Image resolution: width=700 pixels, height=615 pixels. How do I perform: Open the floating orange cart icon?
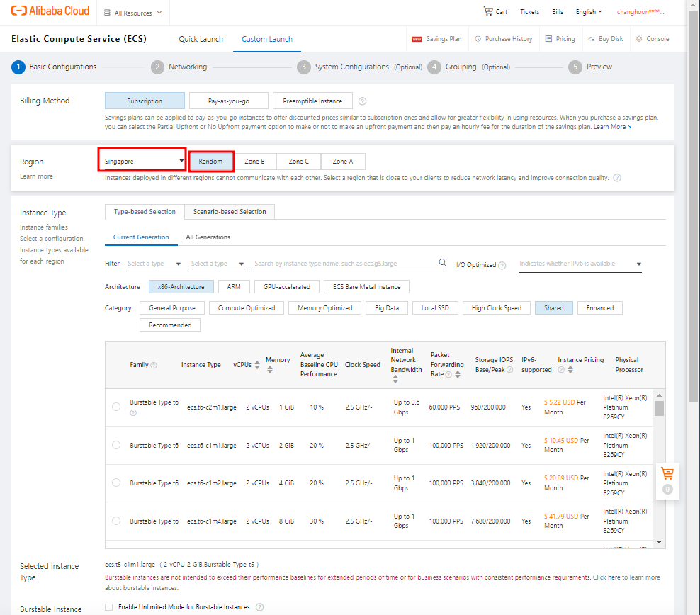click(x=667, y=473)
